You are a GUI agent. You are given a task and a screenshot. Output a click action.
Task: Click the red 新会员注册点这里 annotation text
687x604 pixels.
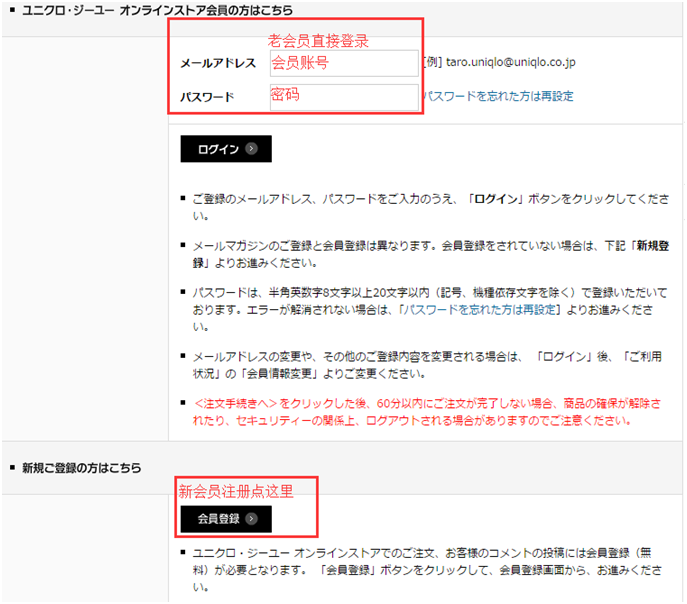click(x=235, y=491)
